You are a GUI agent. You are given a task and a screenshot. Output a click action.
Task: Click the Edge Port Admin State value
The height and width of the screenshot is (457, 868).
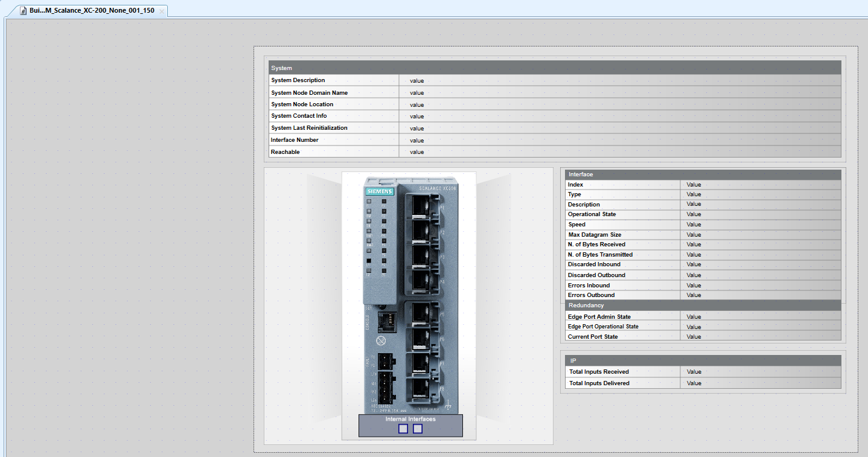click(694, 316)
